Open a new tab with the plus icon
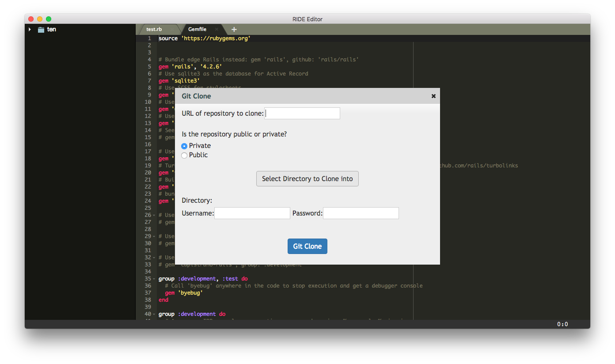This screenshot has width=615, height=364. click(x=234, y=29)
